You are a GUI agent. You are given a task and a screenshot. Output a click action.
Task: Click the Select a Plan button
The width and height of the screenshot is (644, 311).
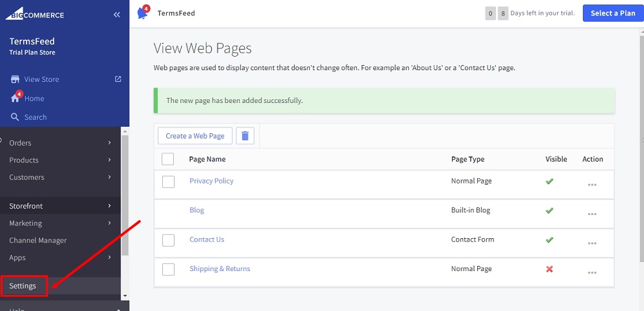click(613, 13)
